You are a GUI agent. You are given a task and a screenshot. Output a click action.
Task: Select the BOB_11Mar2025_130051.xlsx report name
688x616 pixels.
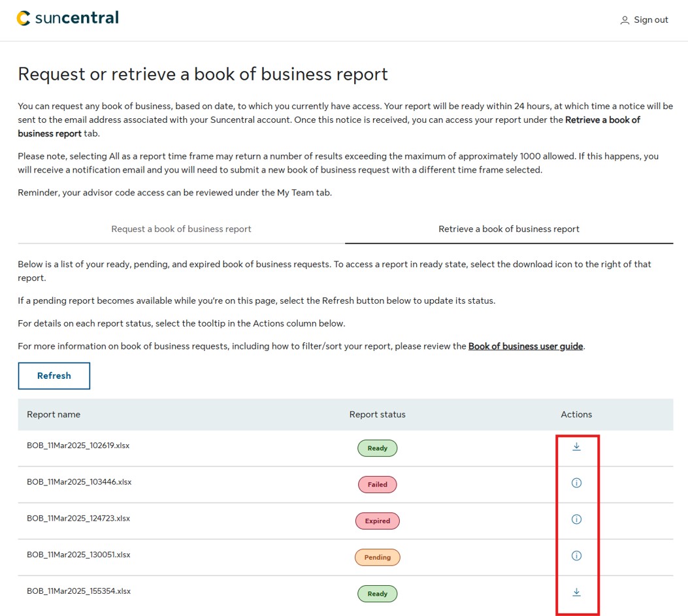[x=78, y=555]
